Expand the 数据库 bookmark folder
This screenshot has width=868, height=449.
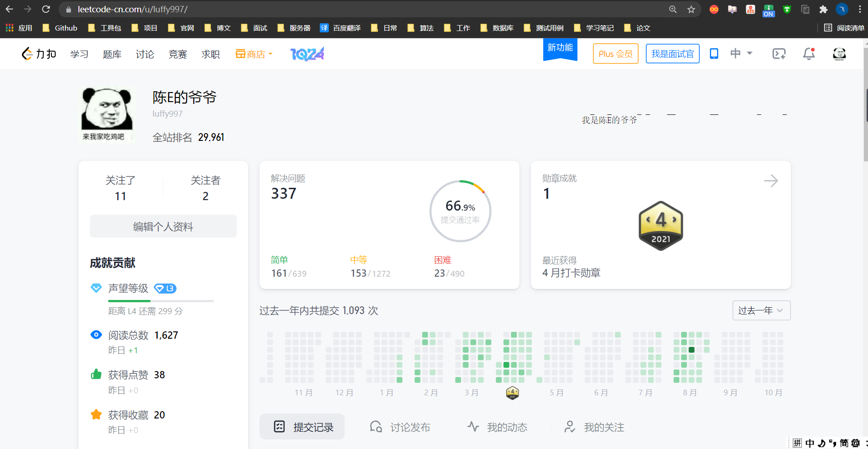[497, 28]
